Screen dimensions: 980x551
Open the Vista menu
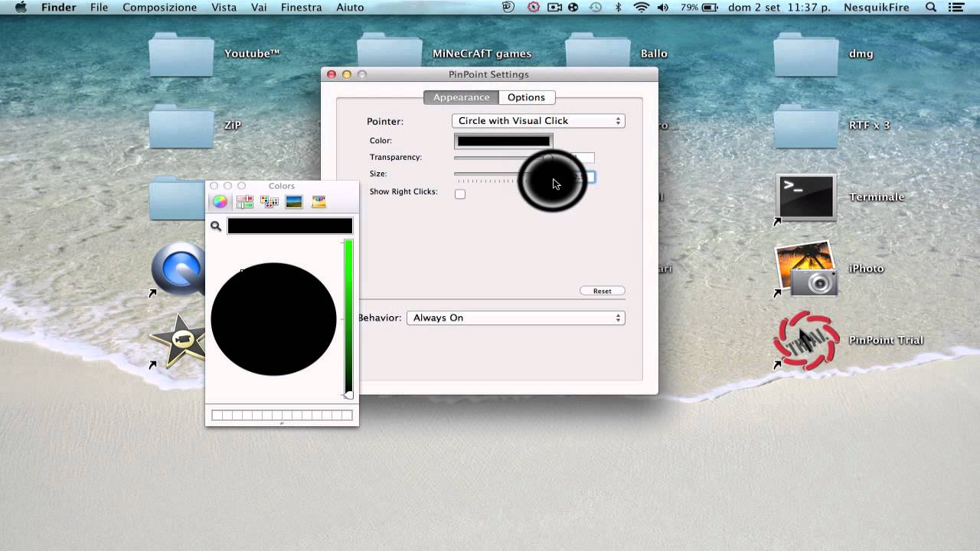click(x=224, y=7)
